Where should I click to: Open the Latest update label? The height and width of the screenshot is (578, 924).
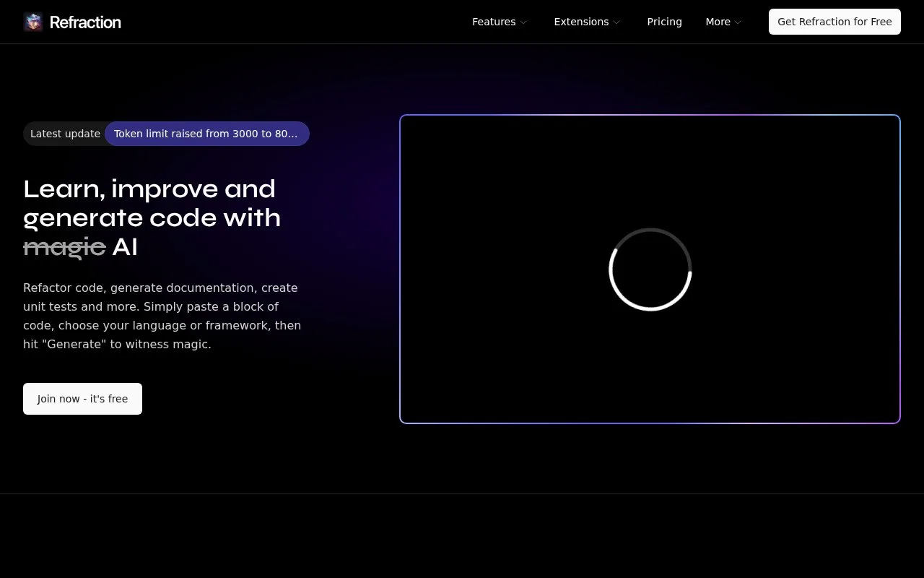click(x=65, y=134)
